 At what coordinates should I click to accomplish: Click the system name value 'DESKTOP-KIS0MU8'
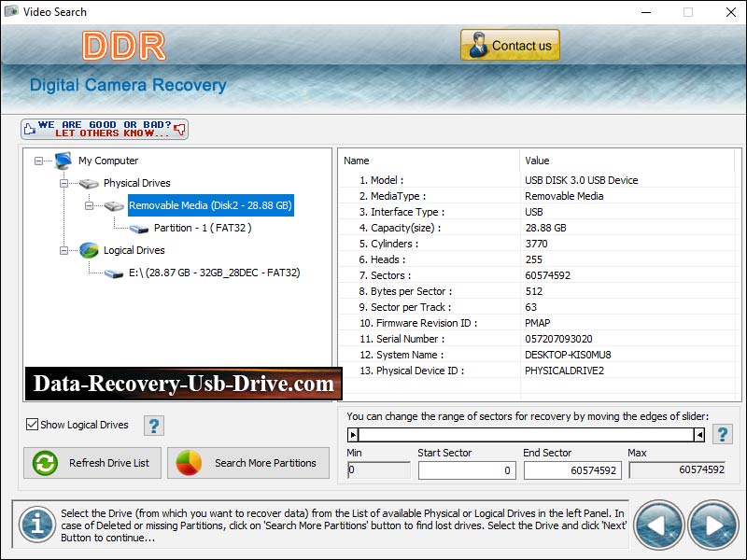click(568, 355)
